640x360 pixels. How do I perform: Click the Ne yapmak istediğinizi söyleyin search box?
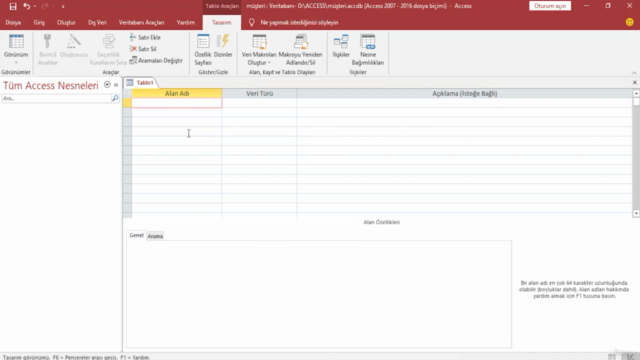coord(299,22)
